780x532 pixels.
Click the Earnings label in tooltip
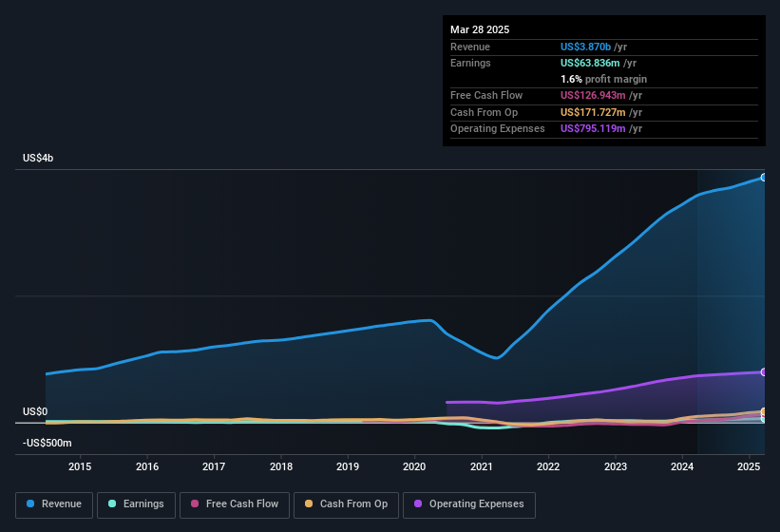click(470, 63)
